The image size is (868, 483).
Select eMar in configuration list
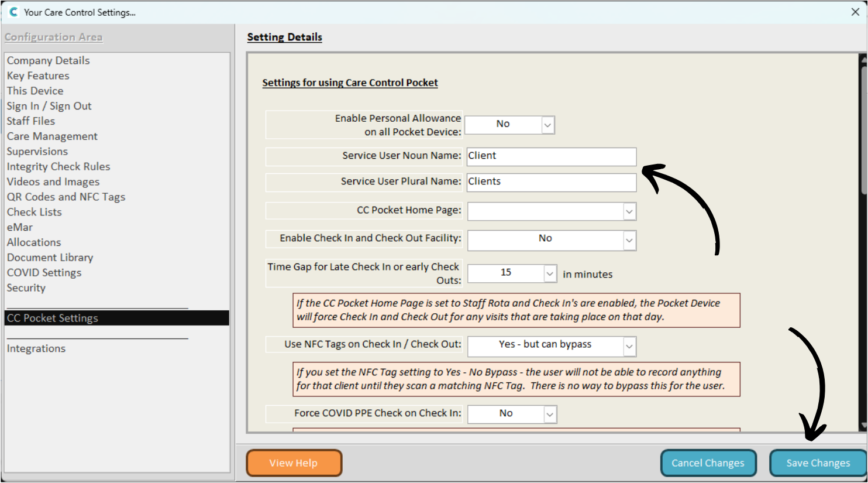coord(20,227)
